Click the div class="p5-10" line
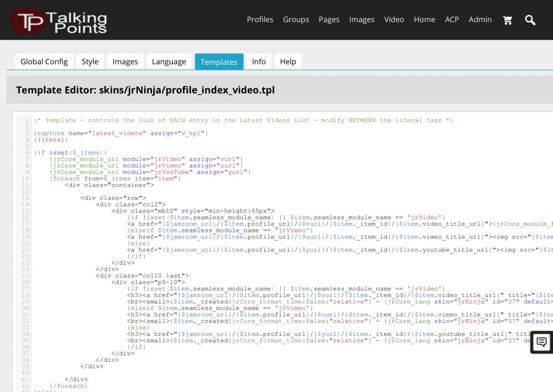Screen dimensions: 553x392 pos(148,282)
